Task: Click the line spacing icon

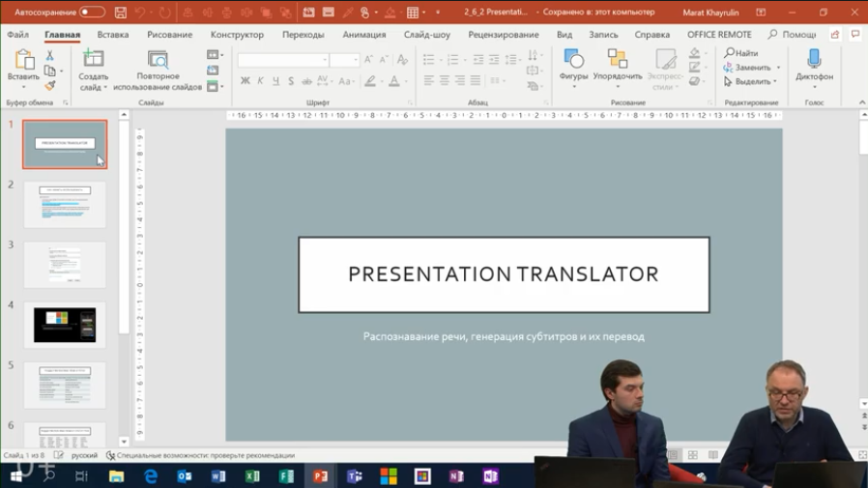Action: click(511, 59)
